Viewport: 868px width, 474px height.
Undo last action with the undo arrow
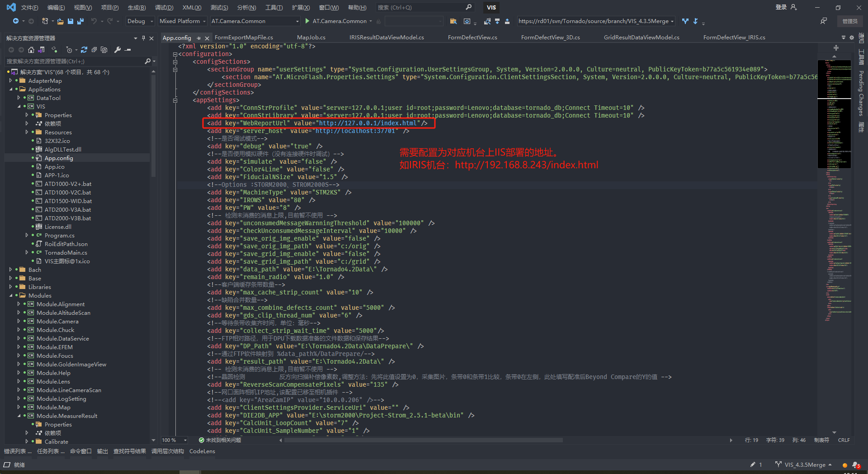tap(94, 21)
